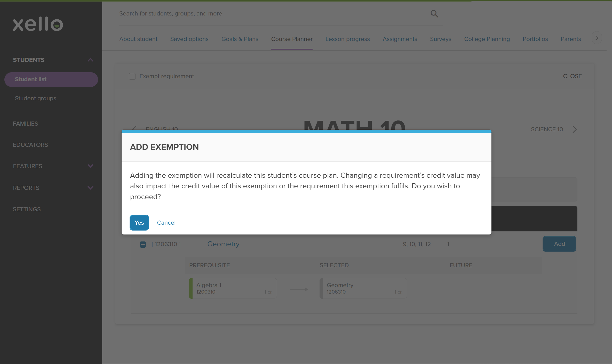Click Yes to confirm the exemption
Viewport: 612px width, 364px height.
139,222
